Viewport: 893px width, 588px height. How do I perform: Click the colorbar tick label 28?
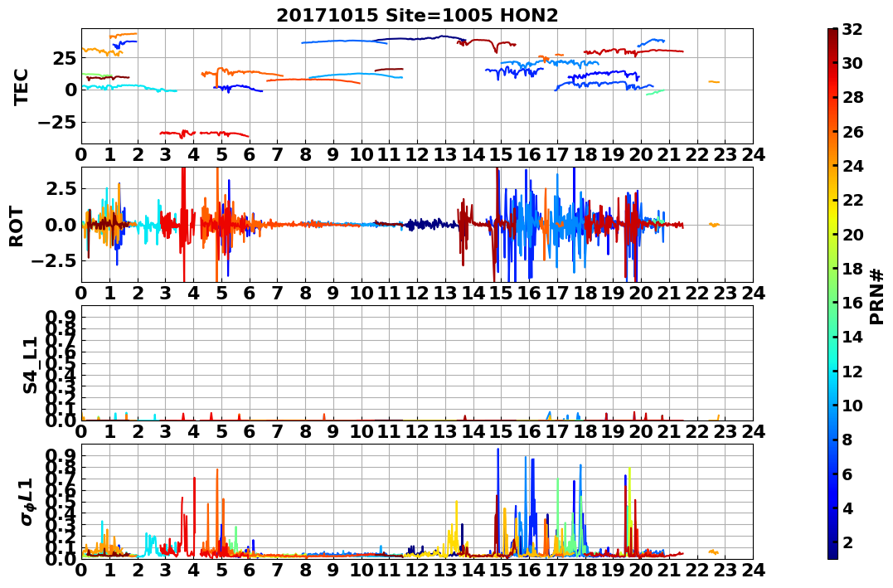pyautogui.click(x=852, y=97)
